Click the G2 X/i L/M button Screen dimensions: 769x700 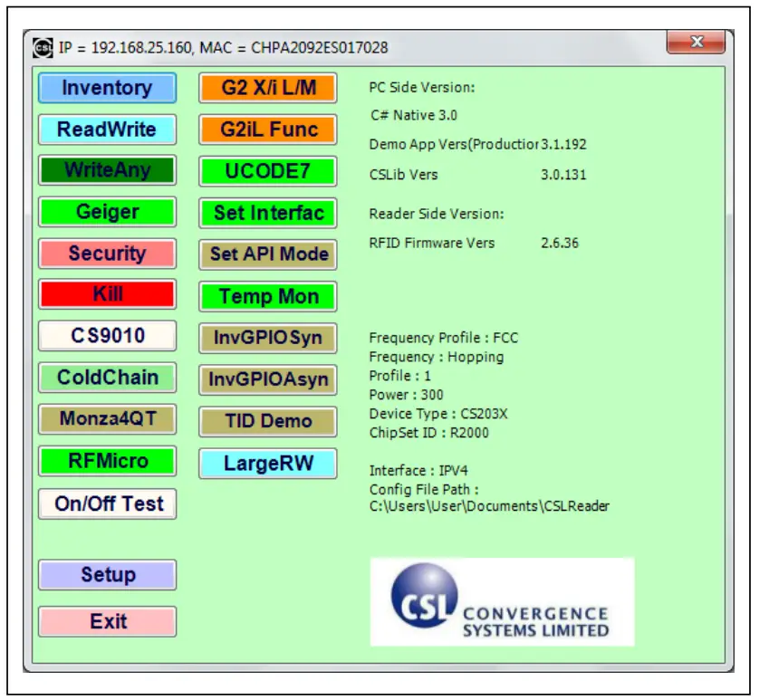click(x=267, y=88)
